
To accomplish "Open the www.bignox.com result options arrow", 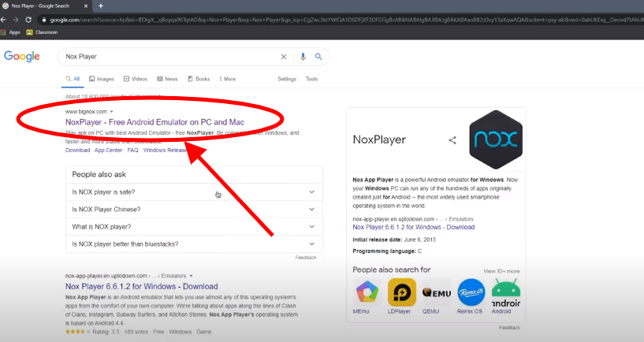I will (111, 112).
